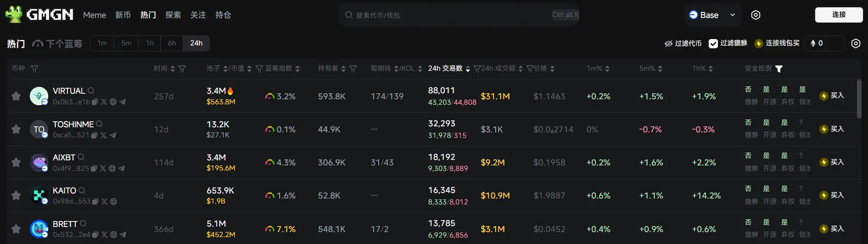Click 买入 for the KAITO row

click(x=832, y=195)
